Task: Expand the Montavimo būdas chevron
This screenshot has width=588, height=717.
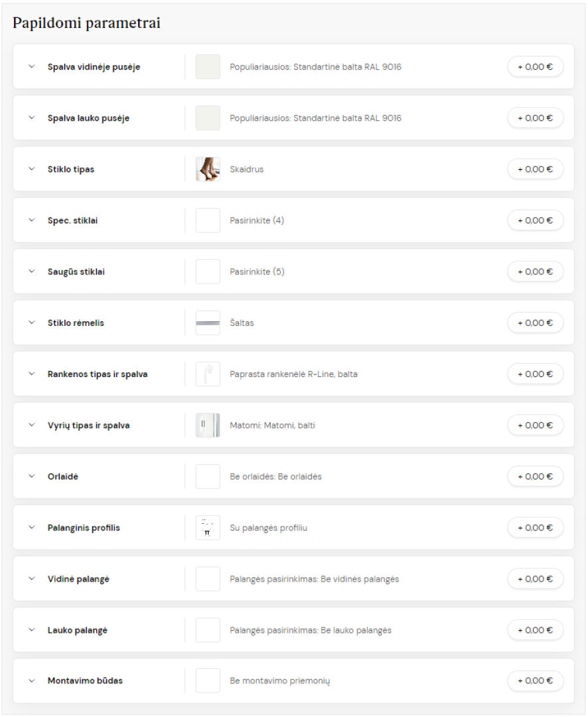Action: [32, 680]
